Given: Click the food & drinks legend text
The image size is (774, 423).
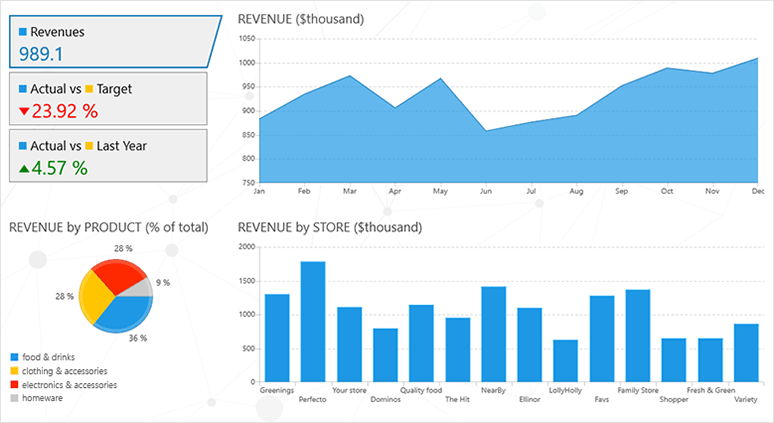Looking at the screenshot, I should coord(48,357).
